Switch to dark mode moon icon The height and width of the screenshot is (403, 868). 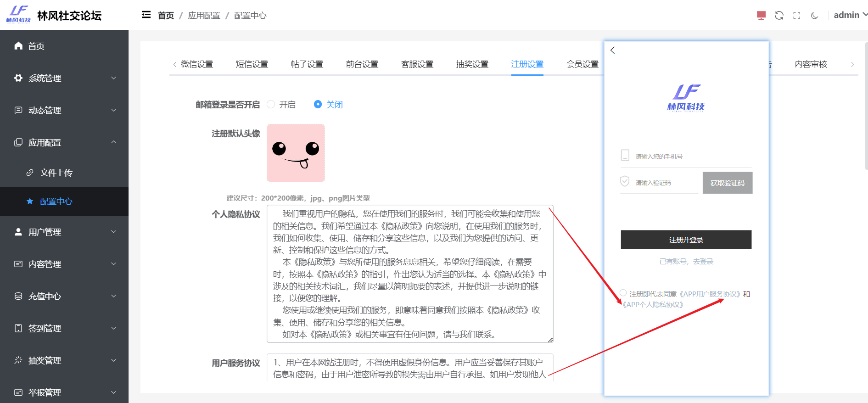click(814, 15)
